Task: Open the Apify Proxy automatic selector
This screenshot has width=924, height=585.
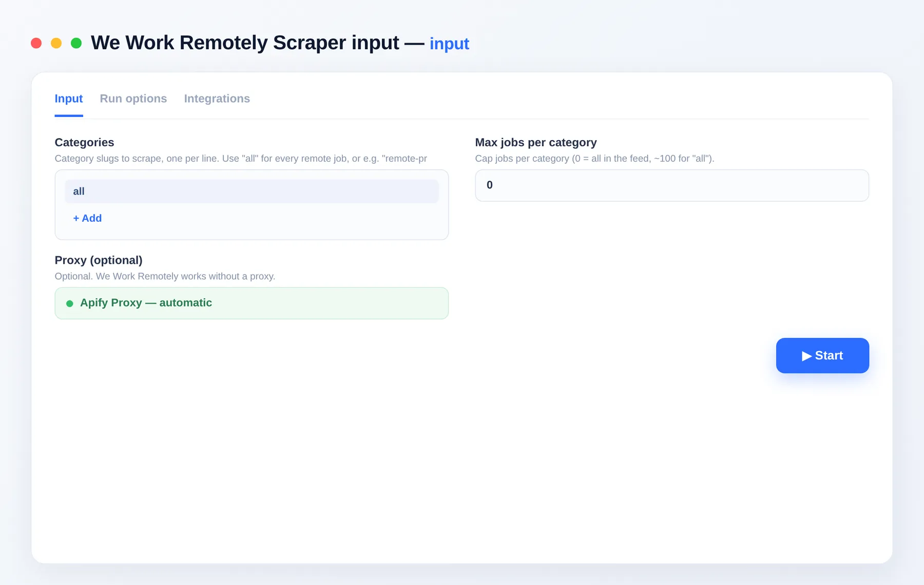Action: click(252, 303)
